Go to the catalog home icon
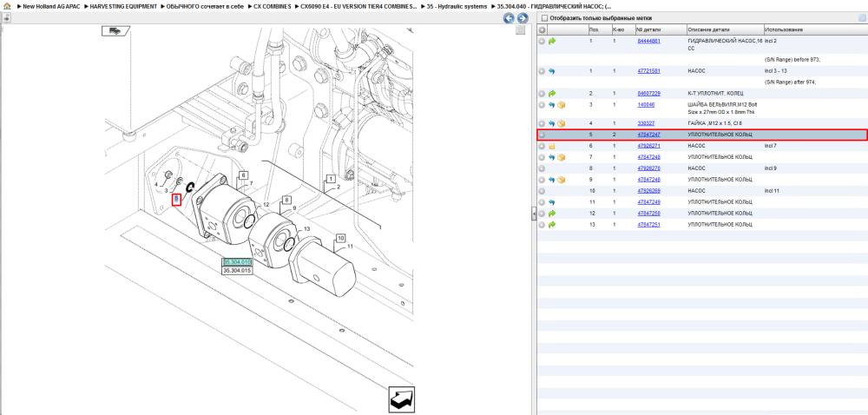 click(7, 7)
